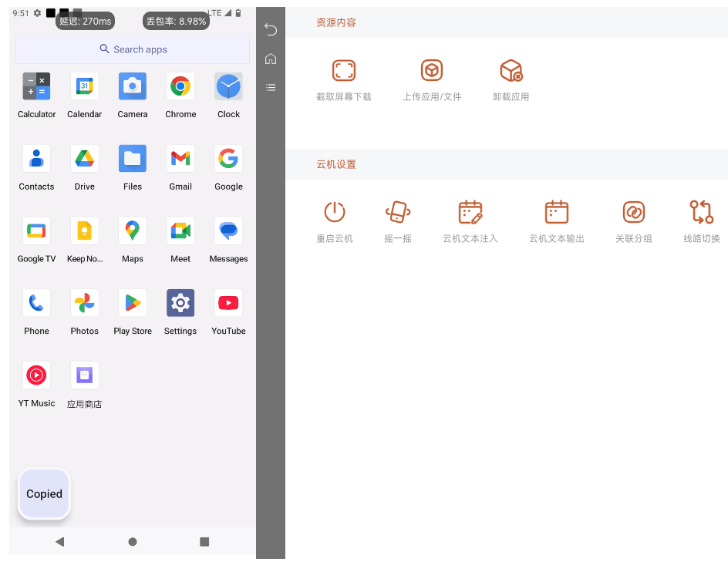The height and width of the screenshot is (562, 728).
Task: Click 截取屏幕下载 screenshot download icon
Action: click(x=344, y=71)
